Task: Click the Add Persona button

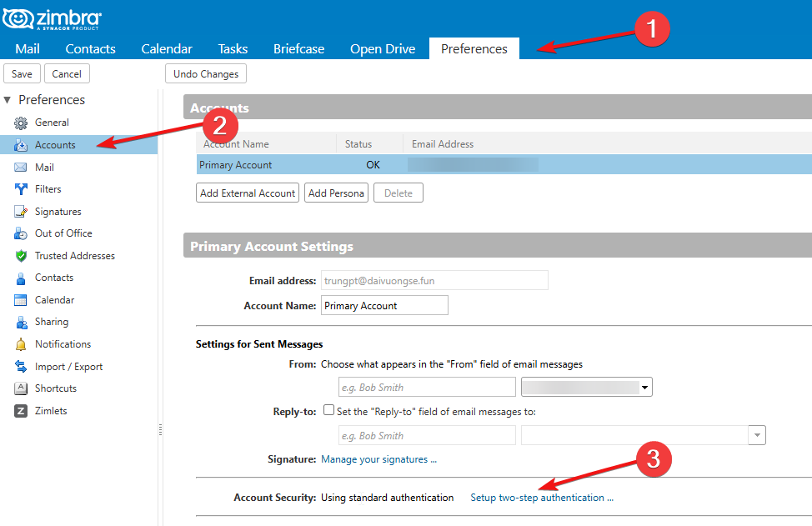Action: click(336, 193)
